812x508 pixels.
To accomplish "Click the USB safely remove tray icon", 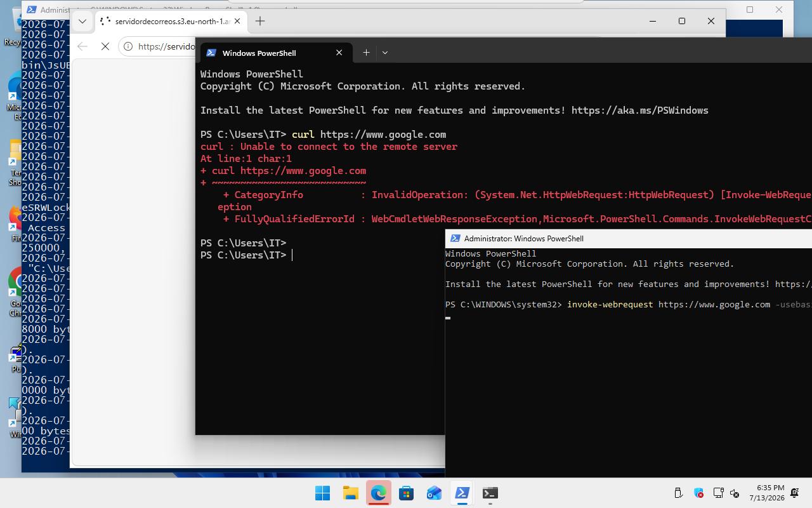I will [x=678, y=493].
